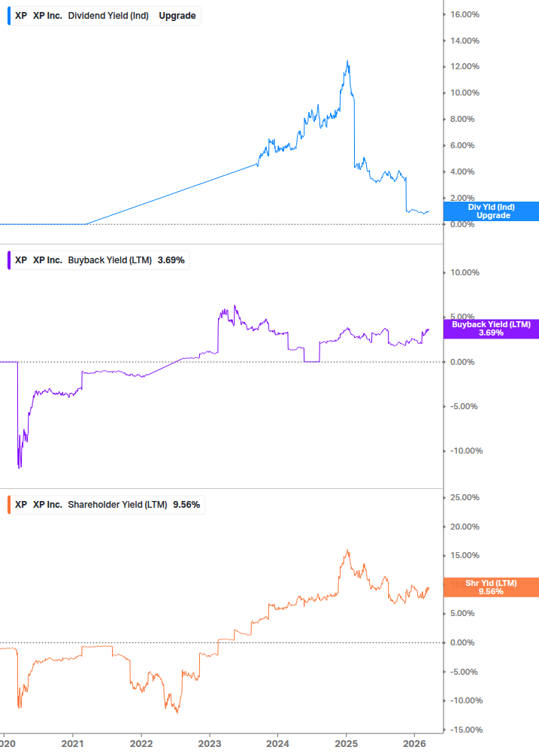The height and width of the screenshot is (756, 539).
Task: Open the Dividend Yield (Ind) series settings
Action: [x=107, y=15]
